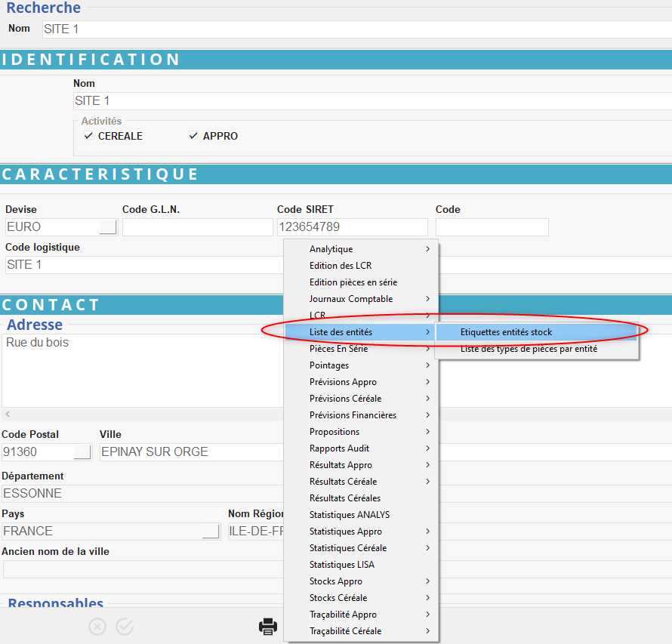Open the Pays lookup button beside FRANCE
The height and width of the screenshot is (644, 672).
pos(211,531)
